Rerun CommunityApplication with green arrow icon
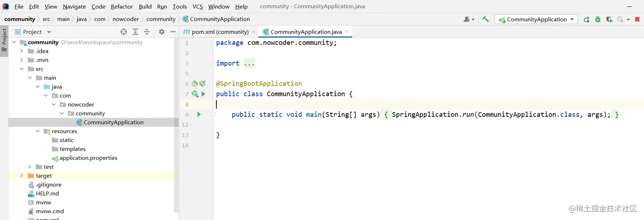This screenshot has width=644, height=220. (x=586, y=19)
